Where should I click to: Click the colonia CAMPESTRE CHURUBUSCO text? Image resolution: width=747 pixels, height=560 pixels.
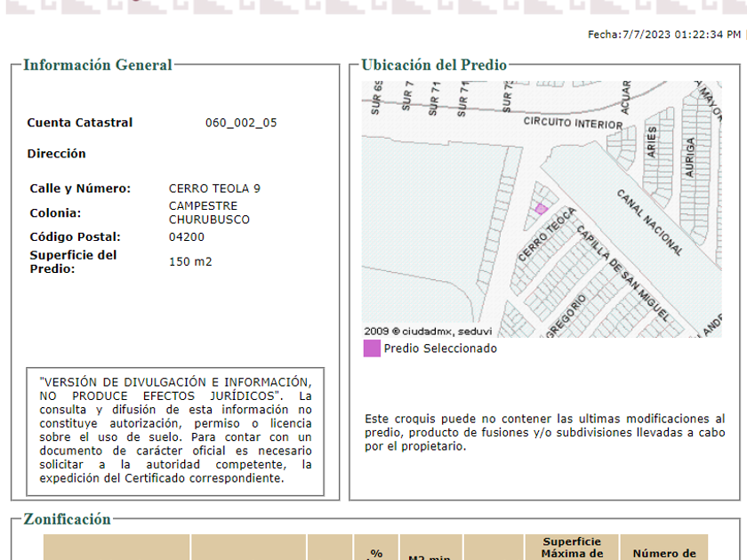coord(209,212)
